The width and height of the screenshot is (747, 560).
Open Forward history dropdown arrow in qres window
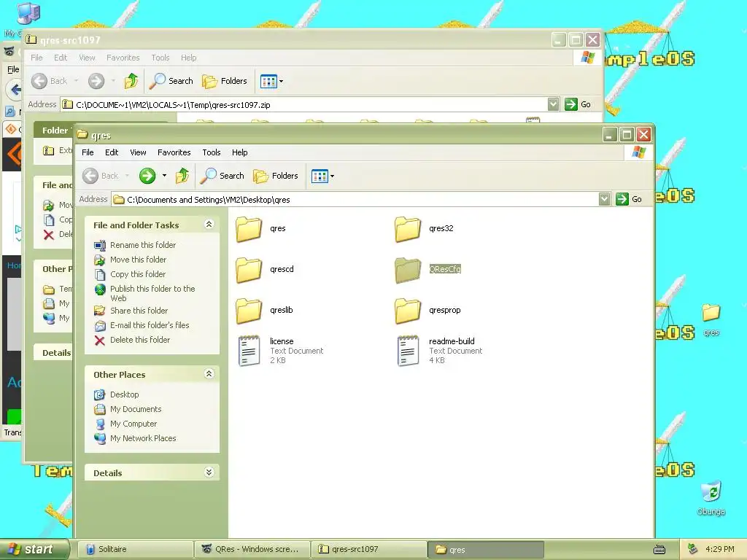point(164,176)
